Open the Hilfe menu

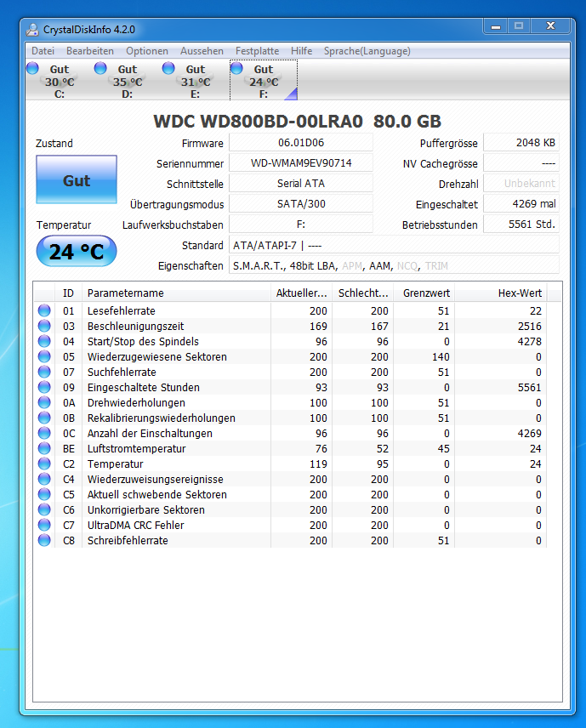pyautogui.click(x=301, y=51)
